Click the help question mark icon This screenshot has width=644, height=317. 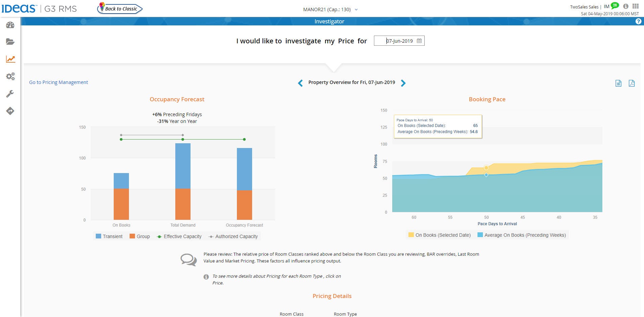(638, 21)
